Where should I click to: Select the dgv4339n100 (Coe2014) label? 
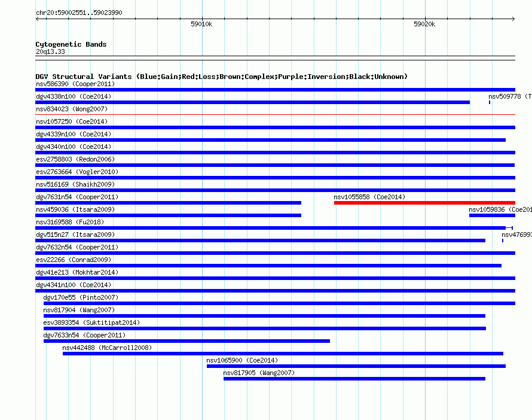coord(74,134)
